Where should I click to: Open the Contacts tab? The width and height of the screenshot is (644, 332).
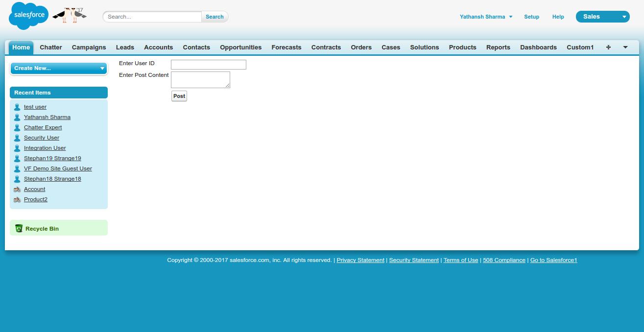pos(196,47)
